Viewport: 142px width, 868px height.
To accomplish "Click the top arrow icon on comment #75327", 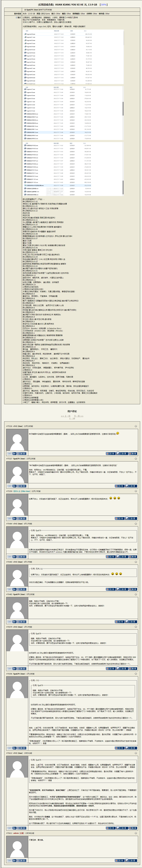I will (x=136, y=459).
